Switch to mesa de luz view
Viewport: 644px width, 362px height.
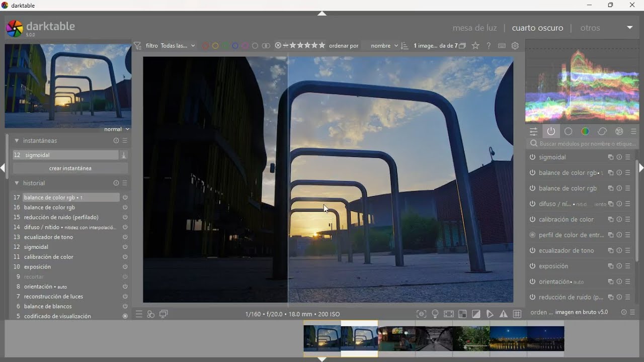point(474,28)
